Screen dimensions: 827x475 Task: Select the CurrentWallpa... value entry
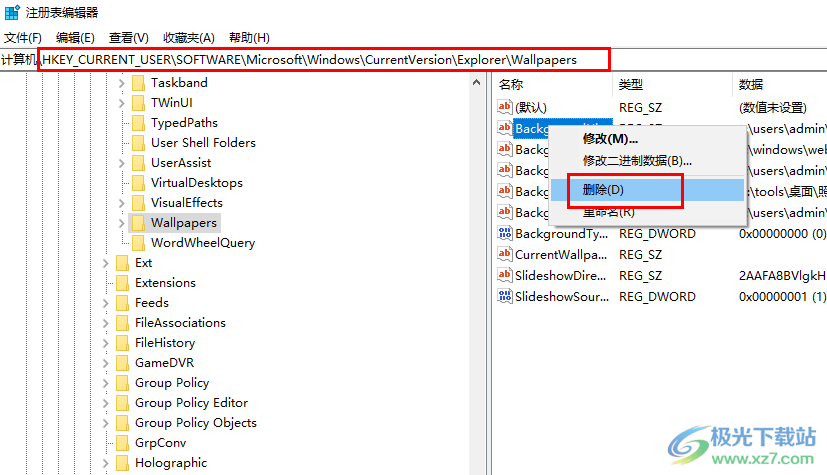click(x=561, y=255)
